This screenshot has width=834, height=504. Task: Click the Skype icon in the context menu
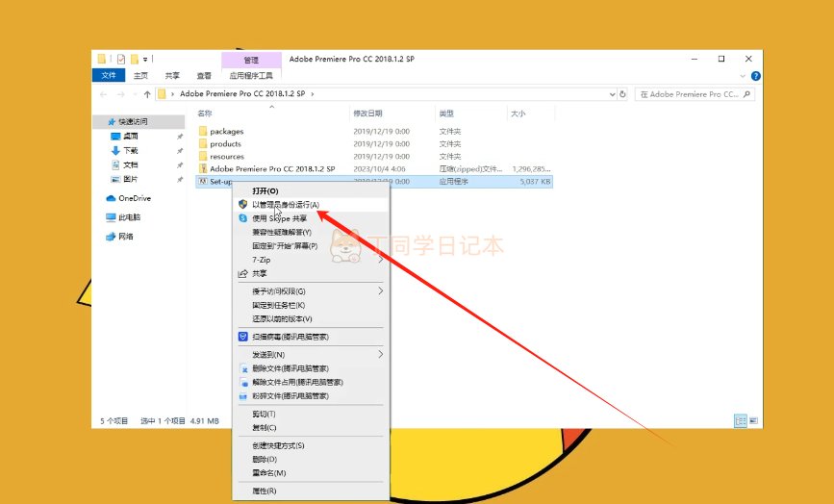243,218
